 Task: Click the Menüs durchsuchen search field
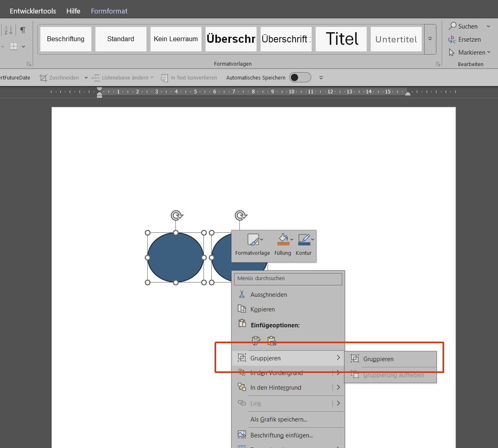(288, 279)
